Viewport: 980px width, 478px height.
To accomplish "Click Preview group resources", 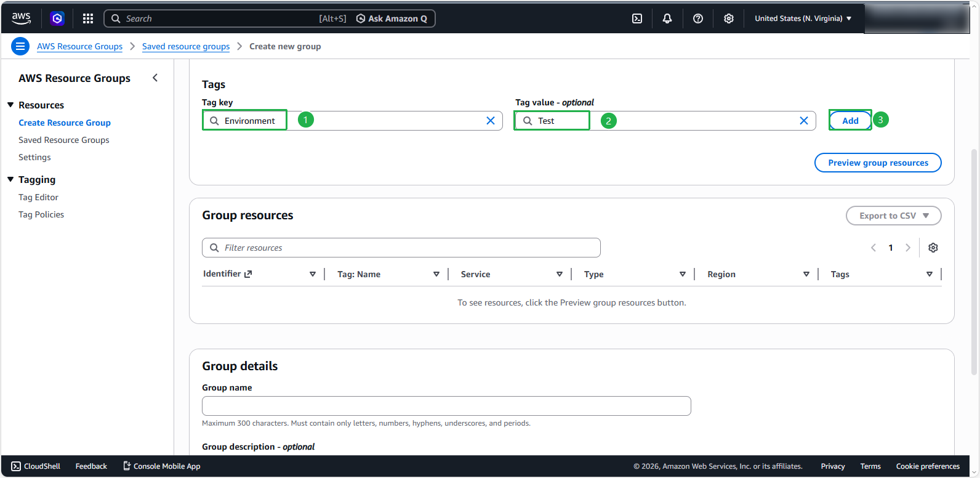I will 878,163.
